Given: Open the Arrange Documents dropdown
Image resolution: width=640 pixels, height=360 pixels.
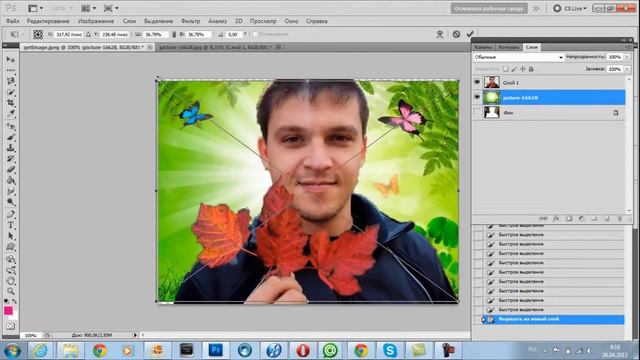Looking at the screenshot, I should [x=89, y=8].
